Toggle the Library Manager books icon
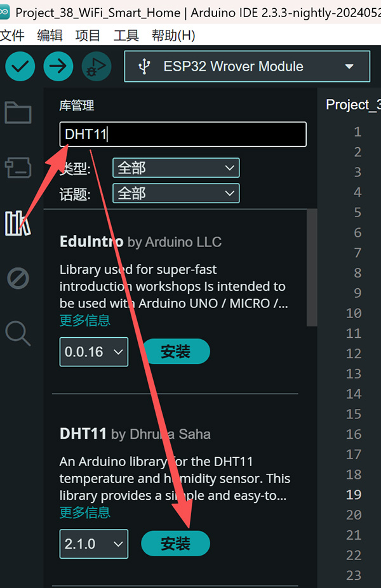 (x=17, y=223)
